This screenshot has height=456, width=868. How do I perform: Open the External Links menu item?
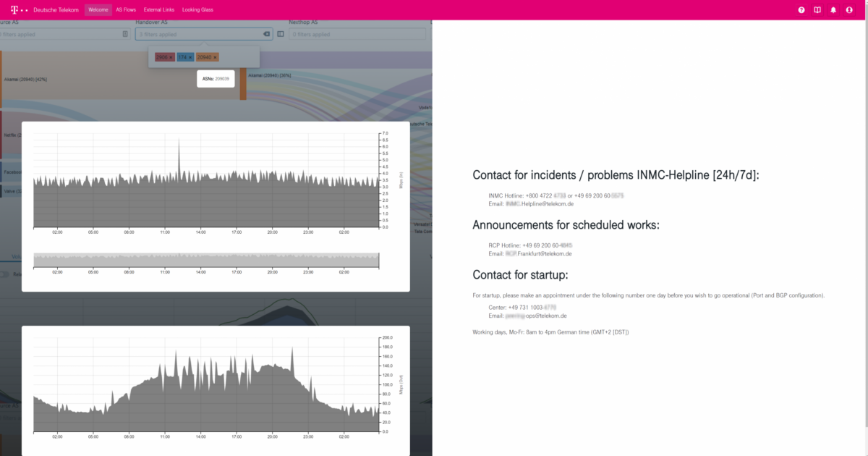pos(159,9)
